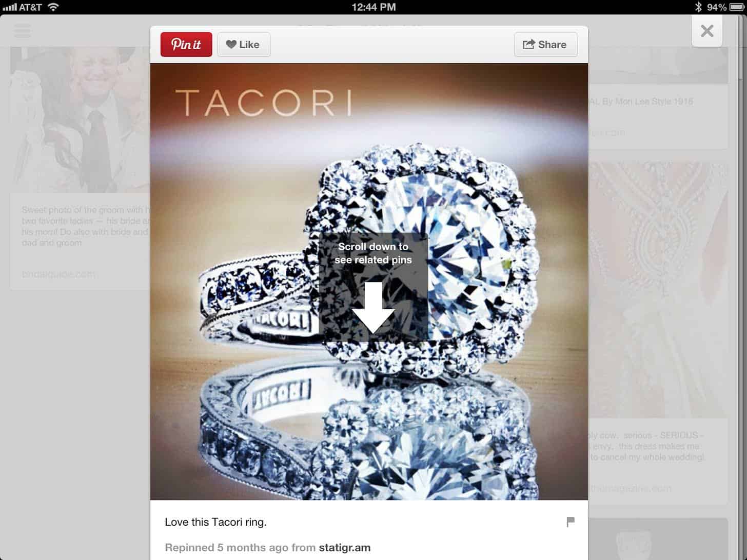This screenshot has width=747, height=560.
Task: Select the 'Love this Tacori ring.' caption
Action: pos(215,522)
